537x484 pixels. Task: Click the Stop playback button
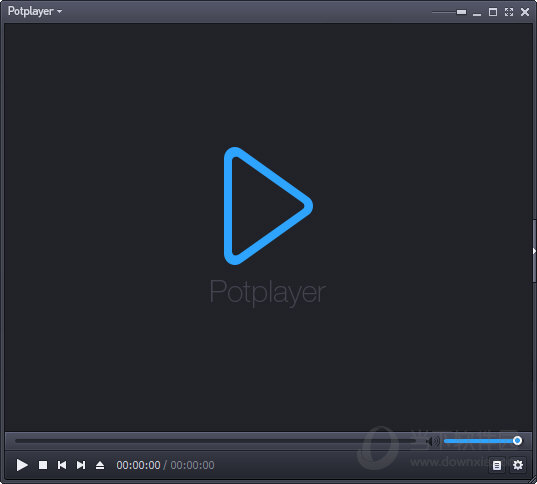pyautogui.click(x=43, y=465)
